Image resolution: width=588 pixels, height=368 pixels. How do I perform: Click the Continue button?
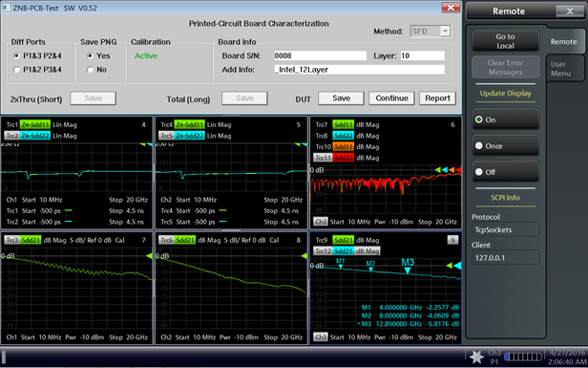point(391,98)
